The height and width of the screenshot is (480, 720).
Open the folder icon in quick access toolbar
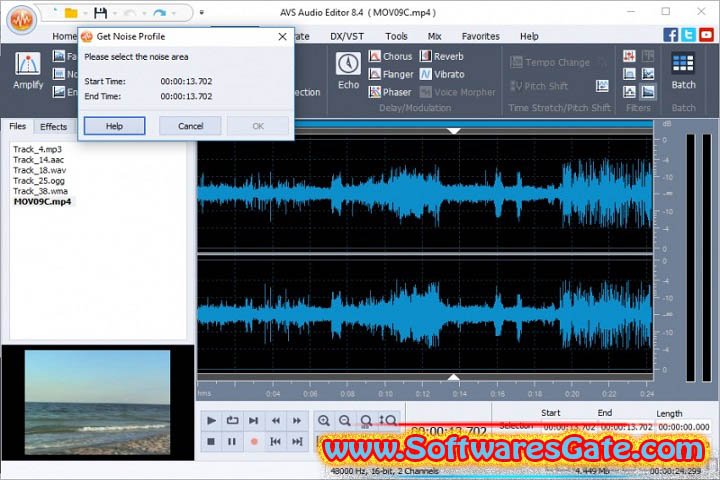pos(71,13)
